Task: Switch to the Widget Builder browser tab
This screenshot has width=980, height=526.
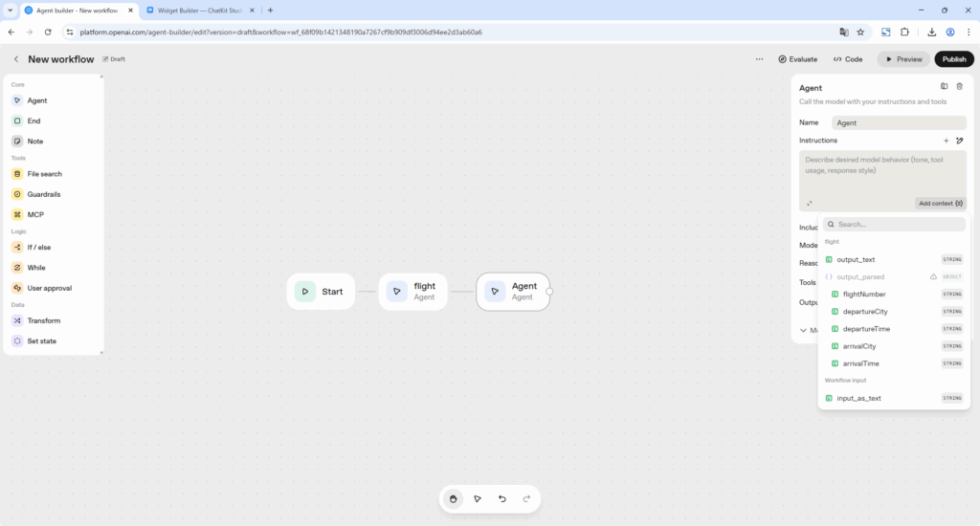Action: tap(199, 10)
